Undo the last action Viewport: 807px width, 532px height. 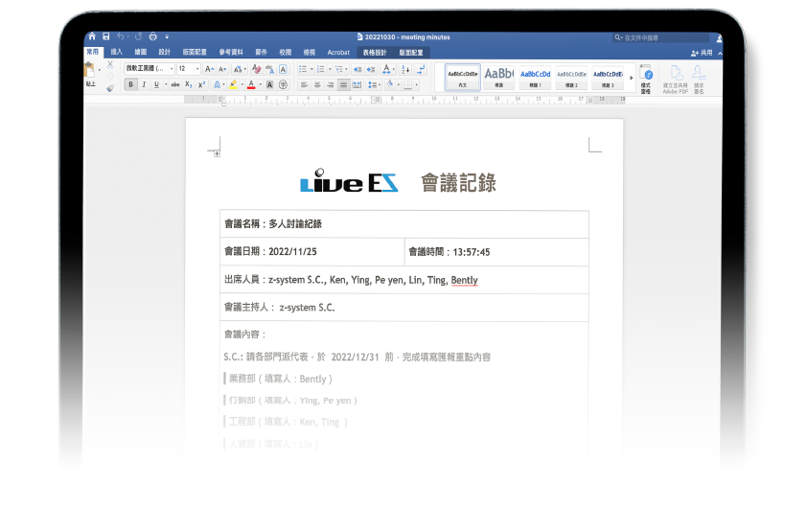pyautogui.click(x=120, y=36)
